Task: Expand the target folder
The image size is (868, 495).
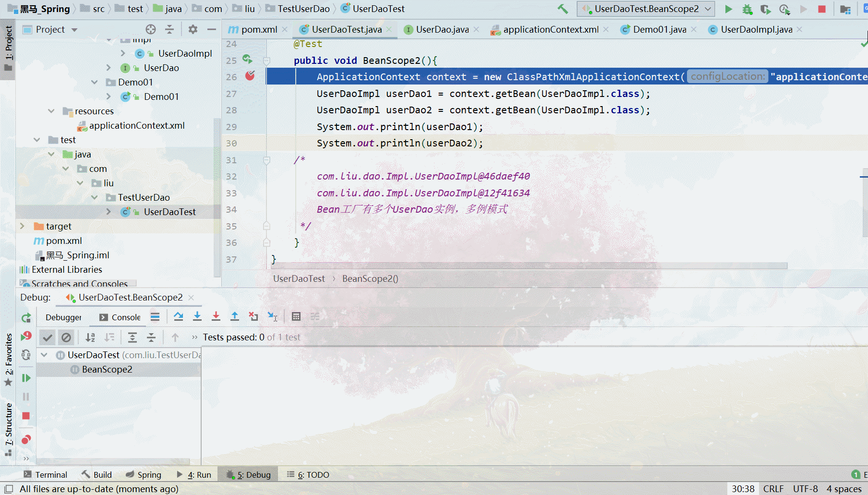Action: 22,226
